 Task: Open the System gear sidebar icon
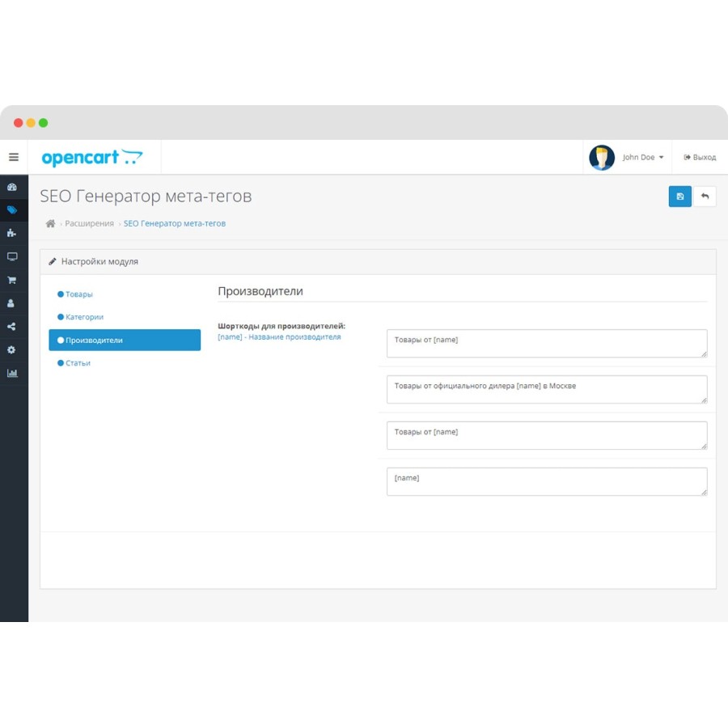coord(11,349)
